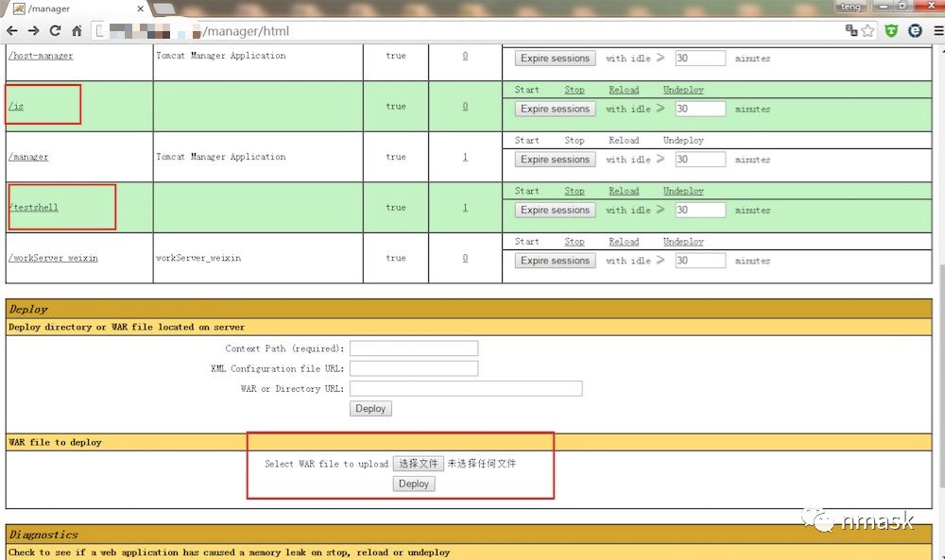Go back with the browser back arrow
This screenshot has width=945, height=560.
(x=12, y=31)
